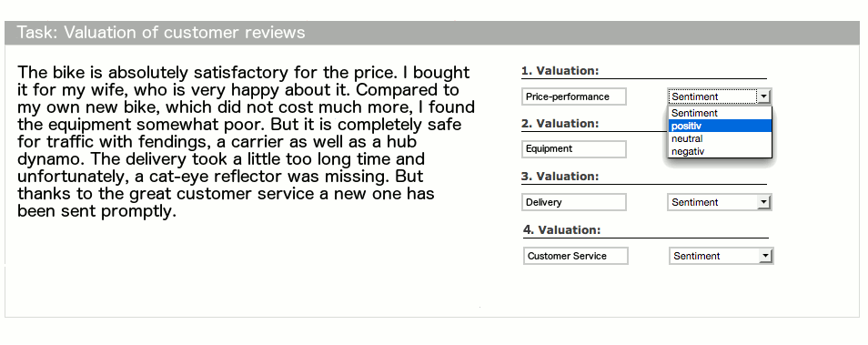Click the bike customer review paragraph
The image size is (868, 345).
[246, 141]
